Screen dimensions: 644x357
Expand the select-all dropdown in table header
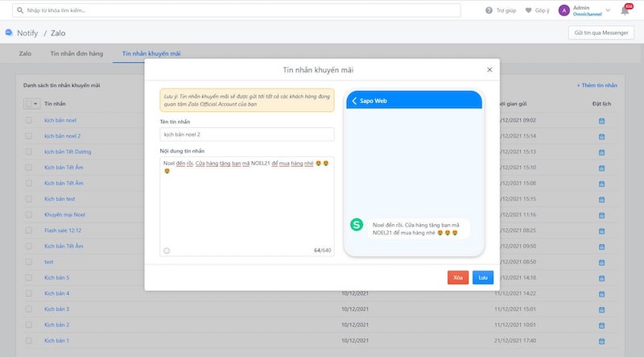click(x=37, y=104)
